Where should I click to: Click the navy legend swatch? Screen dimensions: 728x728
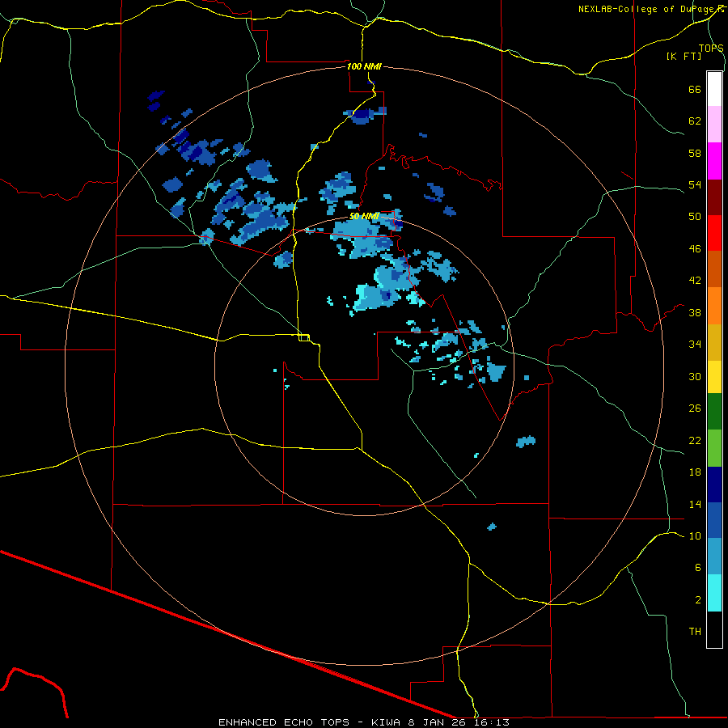tap(714, 485)
